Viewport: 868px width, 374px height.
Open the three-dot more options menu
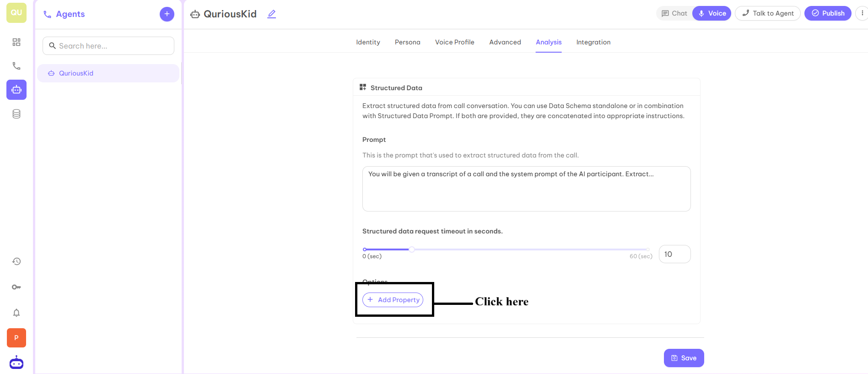click(x=862, y=13)
